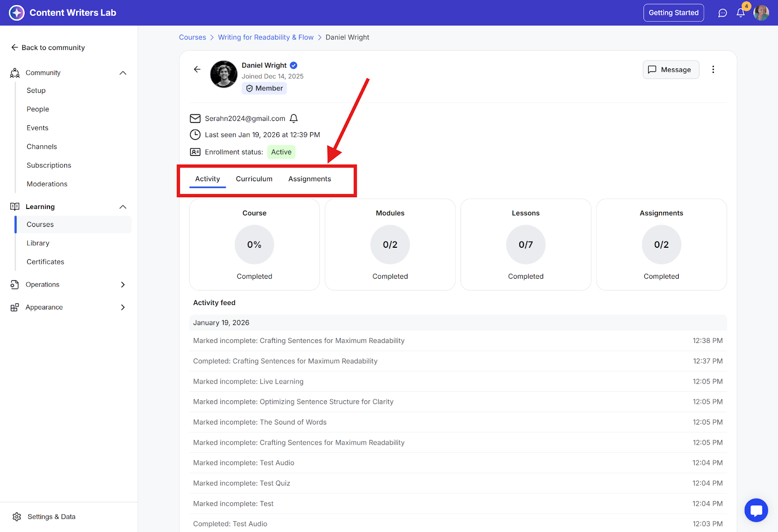Click the Assignments 0/2 completed progress circle
Screen dimensions: 778x532
point(661,244)
